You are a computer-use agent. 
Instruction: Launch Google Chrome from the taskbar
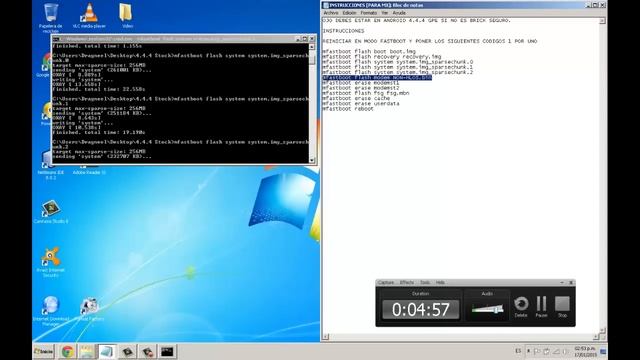(x=68, y=351)
